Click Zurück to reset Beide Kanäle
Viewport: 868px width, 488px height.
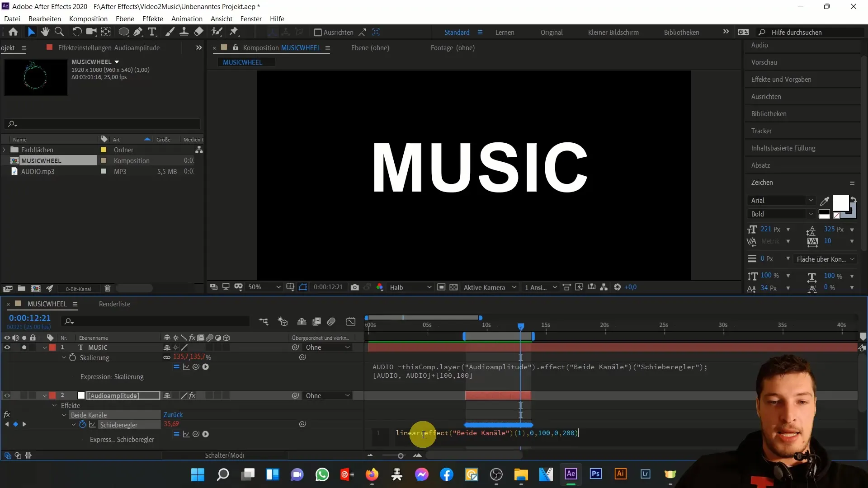pos(173,415)
